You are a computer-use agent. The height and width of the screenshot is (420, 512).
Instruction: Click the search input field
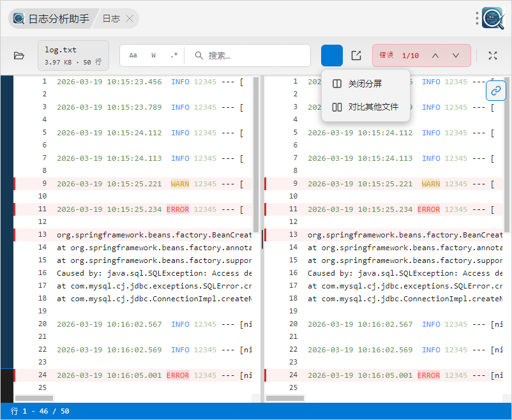(x=255, y=56)
